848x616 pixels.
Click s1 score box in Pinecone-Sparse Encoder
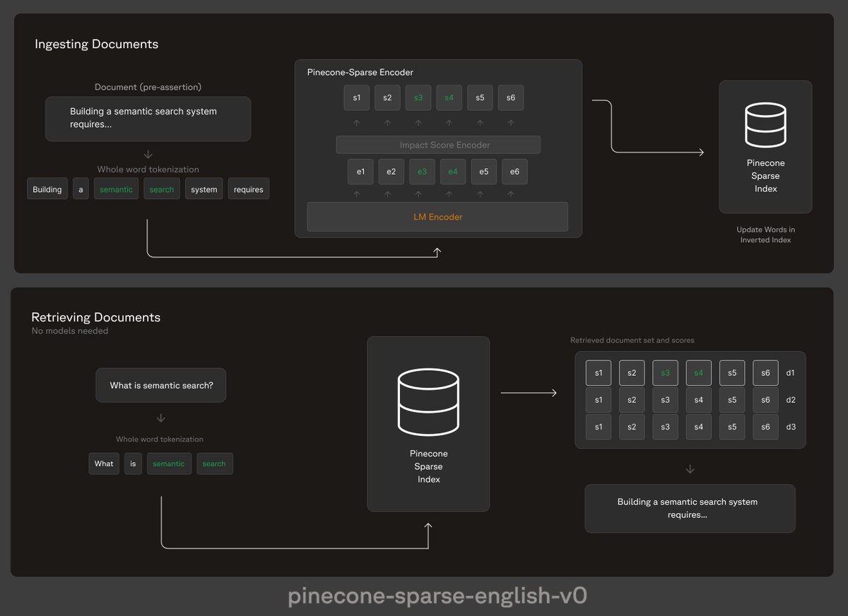356,97
